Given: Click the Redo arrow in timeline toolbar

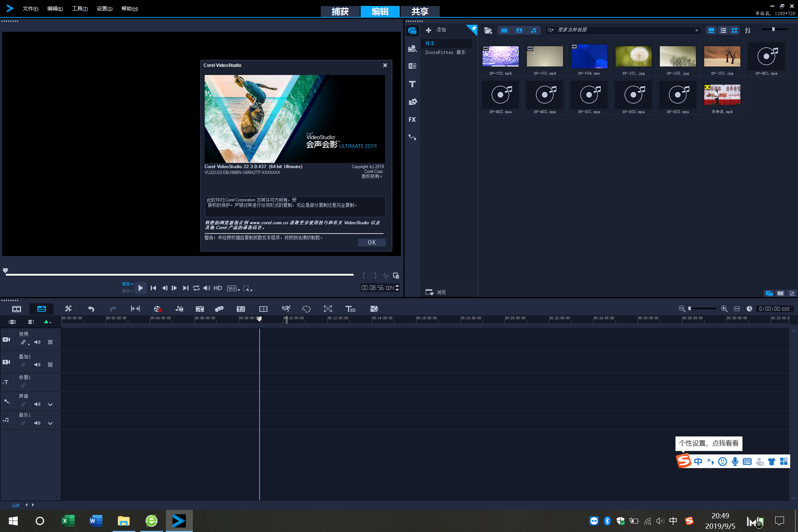Looking at the screenshot, I should (113, 309).
